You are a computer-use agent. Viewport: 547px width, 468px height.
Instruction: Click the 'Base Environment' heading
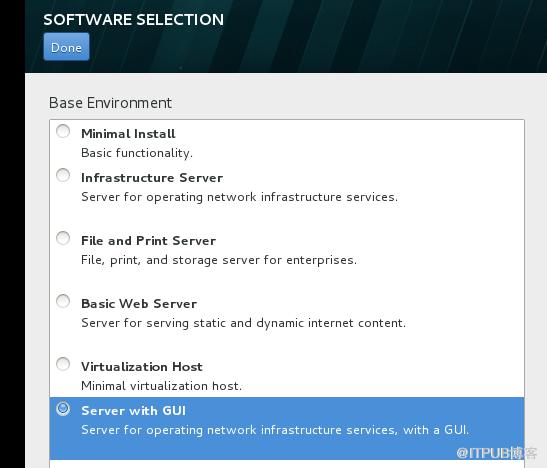click(x=110, y=103)
